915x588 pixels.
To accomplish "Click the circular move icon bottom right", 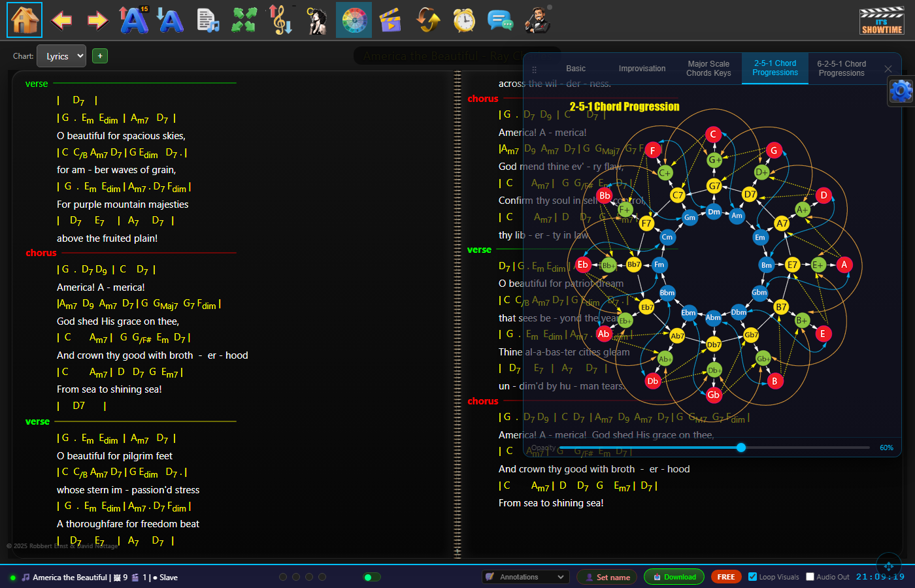I will [x=888, y=566].
